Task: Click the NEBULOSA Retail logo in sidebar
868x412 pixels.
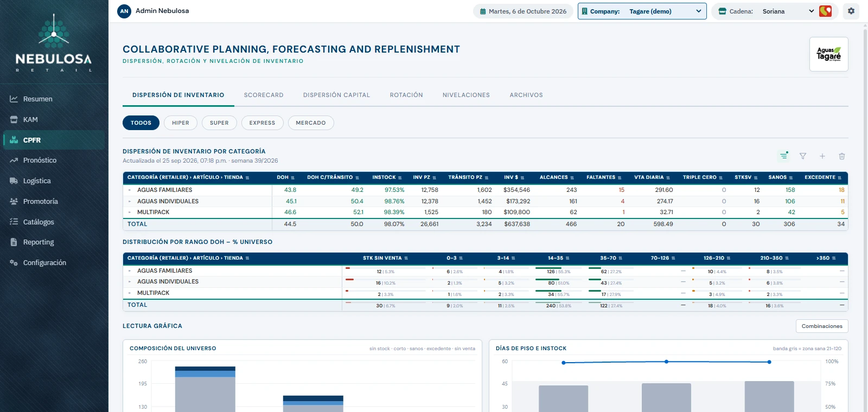Action: click(54, 43)
